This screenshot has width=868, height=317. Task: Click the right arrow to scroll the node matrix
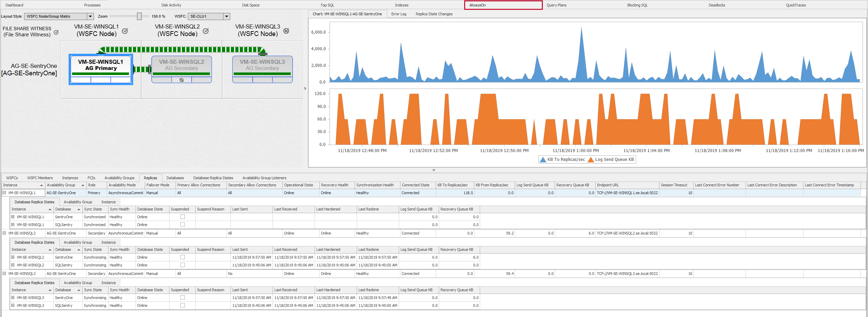[304, 88]
